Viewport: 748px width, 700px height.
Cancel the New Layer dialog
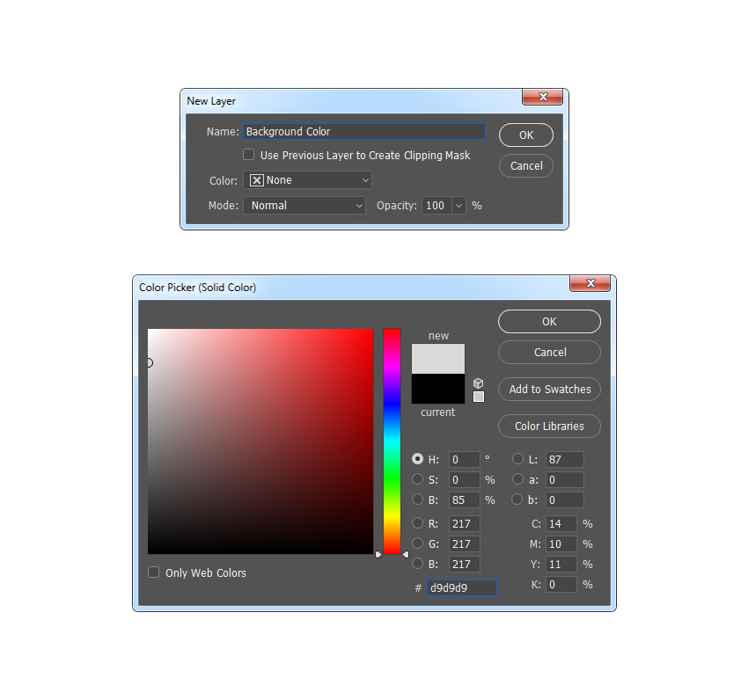[525, 165]
